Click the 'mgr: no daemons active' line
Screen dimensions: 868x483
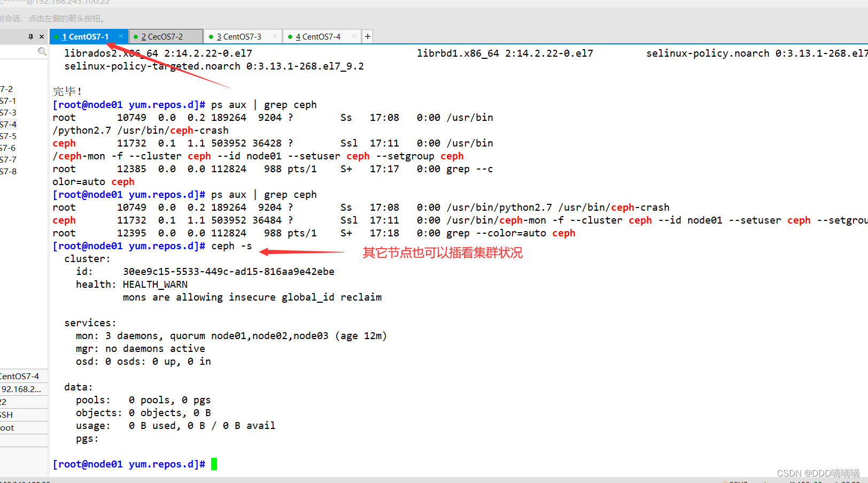[x=141, y=349]
